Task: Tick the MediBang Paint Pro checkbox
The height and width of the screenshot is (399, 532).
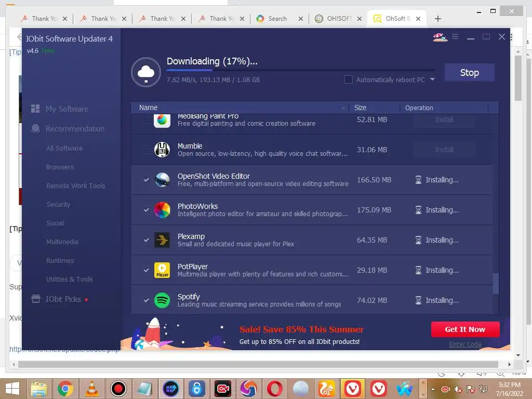Action: [x=146, y=120]
